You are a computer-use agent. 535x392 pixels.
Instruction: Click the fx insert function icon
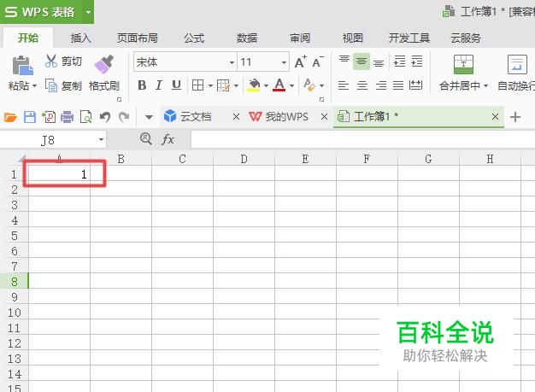168,139
